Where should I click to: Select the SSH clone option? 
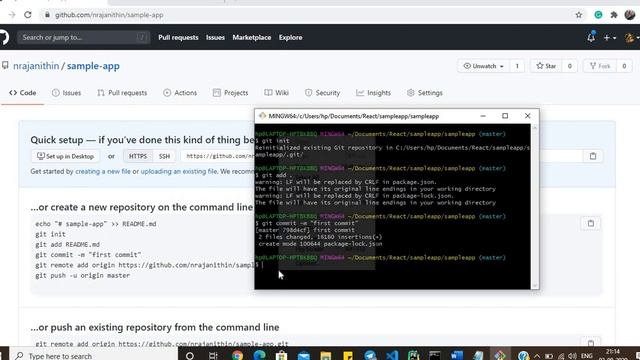coord(164,156)
